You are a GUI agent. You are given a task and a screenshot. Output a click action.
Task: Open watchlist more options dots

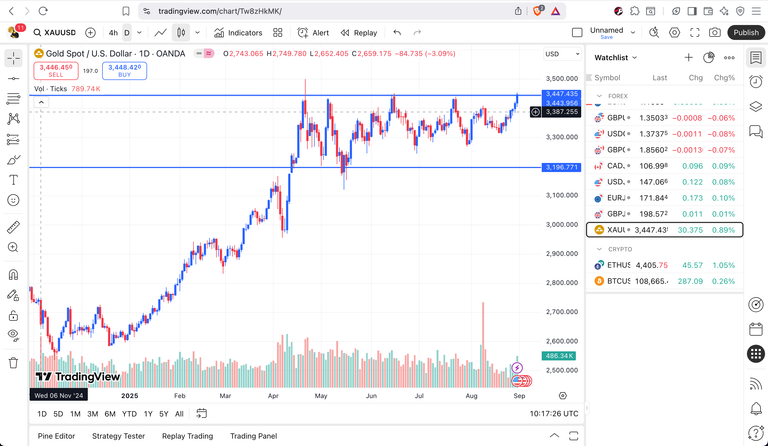pyautogui.click(x=729, y=58)
